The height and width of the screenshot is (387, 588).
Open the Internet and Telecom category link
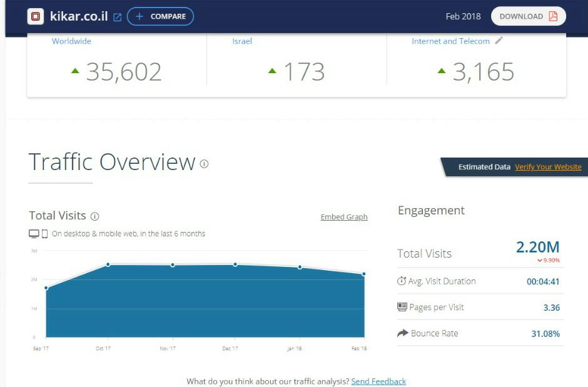tap(450, 41)
